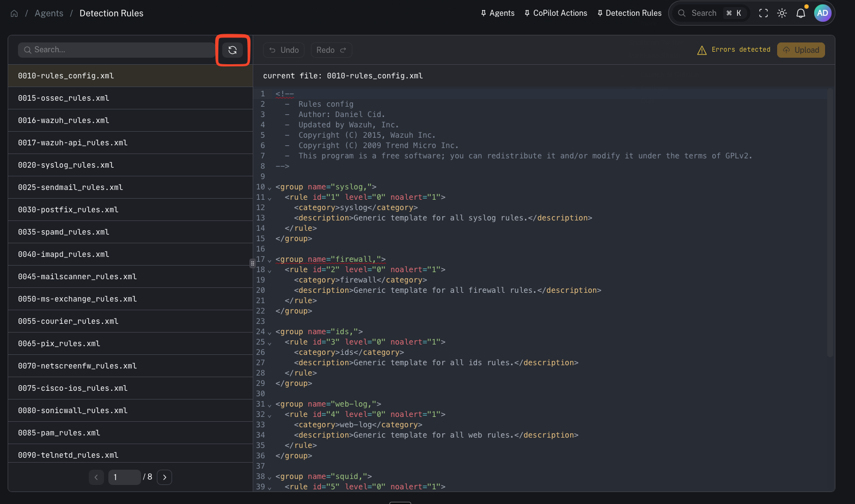Toggle fullscreen mode icon
Image resolution: width=855 pixels, height=504 pixels.
[x=764, y=13]
